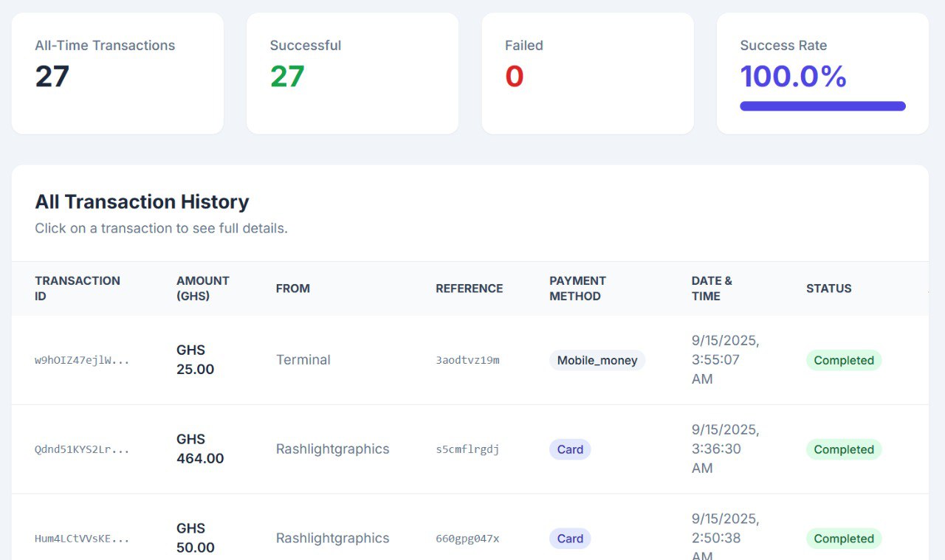Click Completed status for GHS 25.00 transaction
The image size is (945, 560).
tap(843, 360)
